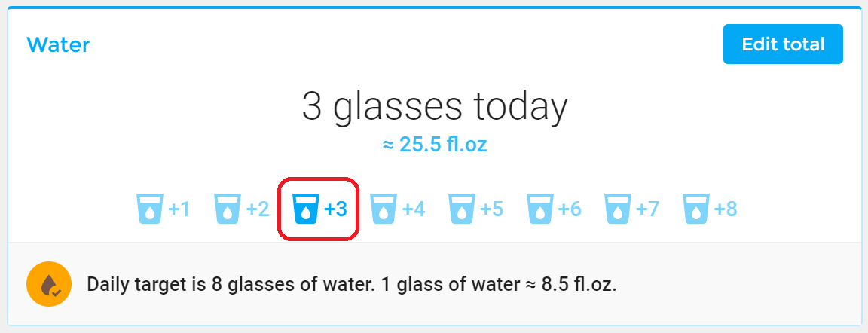
Task: Add one glass using the +1 glass icon
Action: pos(149,209)
